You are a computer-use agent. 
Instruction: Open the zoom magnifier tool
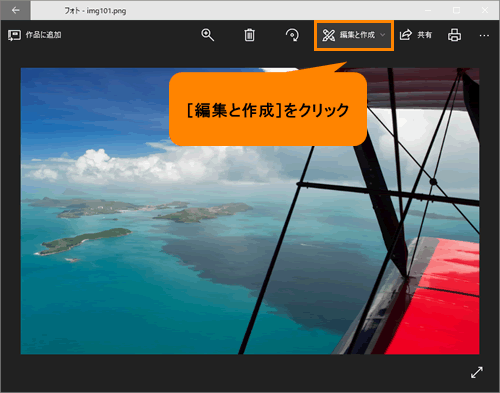[x=207, y=35]
